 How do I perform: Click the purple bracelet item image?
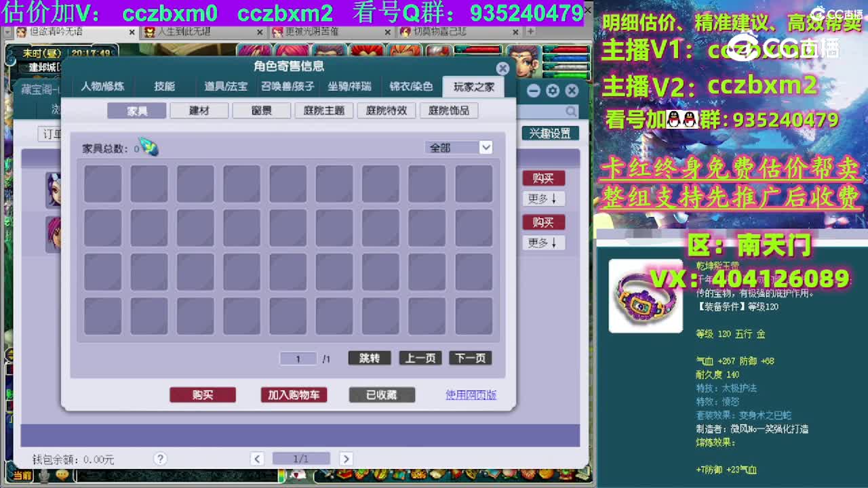(646, 296)
